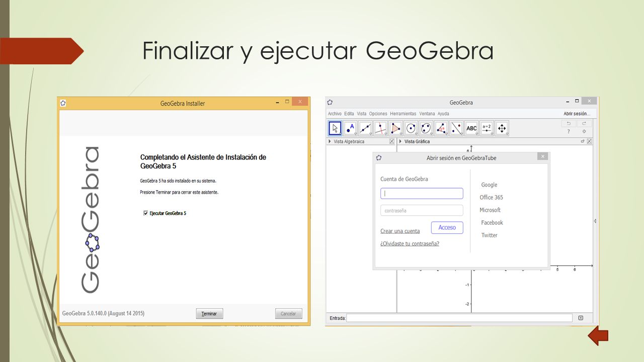The width and height of the screenshot is (644, 362).
Task: Click the Redo arrow in GeoGebra
Action: coord(584,123)
